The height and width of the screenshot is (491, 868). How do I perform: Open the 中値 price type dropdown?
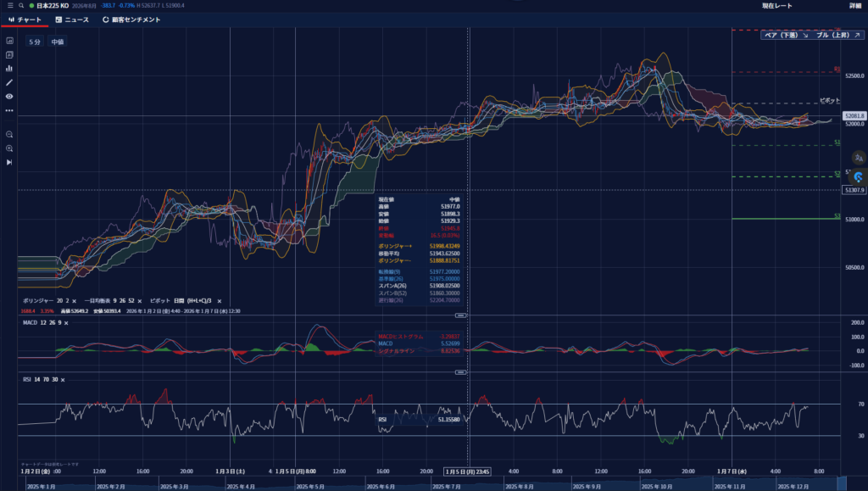[58, 42]
